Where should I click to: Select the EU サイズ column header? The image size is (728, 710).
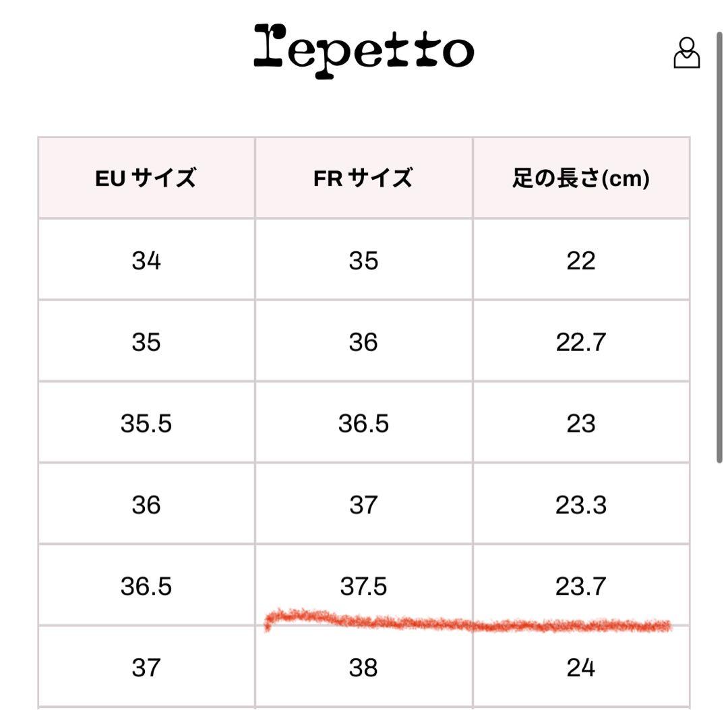[146, 179]
